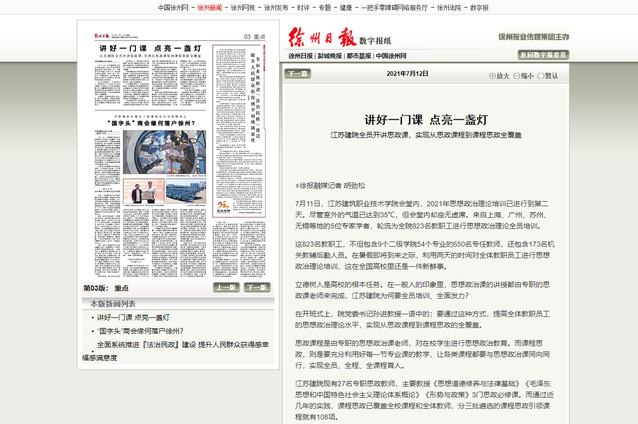This screenshot has width=638, height=424.
Task: Click the 上一篇 previous article button
Action: tap(297, 74)
